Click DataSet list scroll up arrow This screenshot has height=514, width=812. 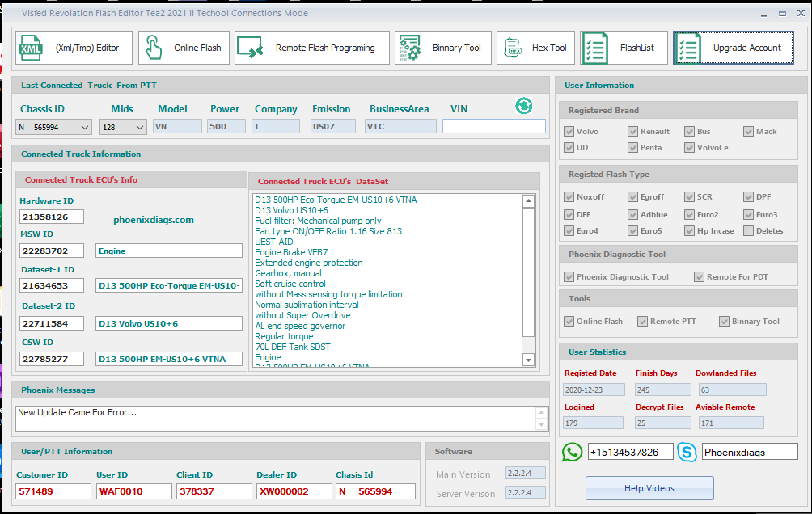click(528, 201)
